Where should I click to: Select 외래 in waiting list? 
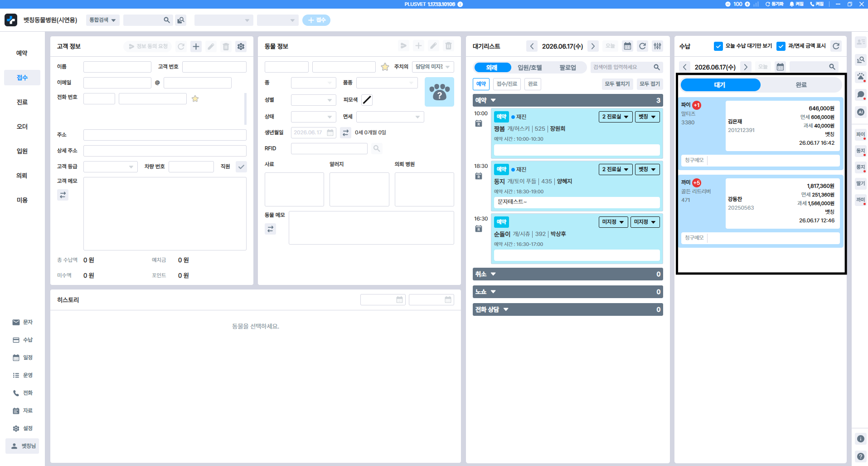[x=492, y=68]
